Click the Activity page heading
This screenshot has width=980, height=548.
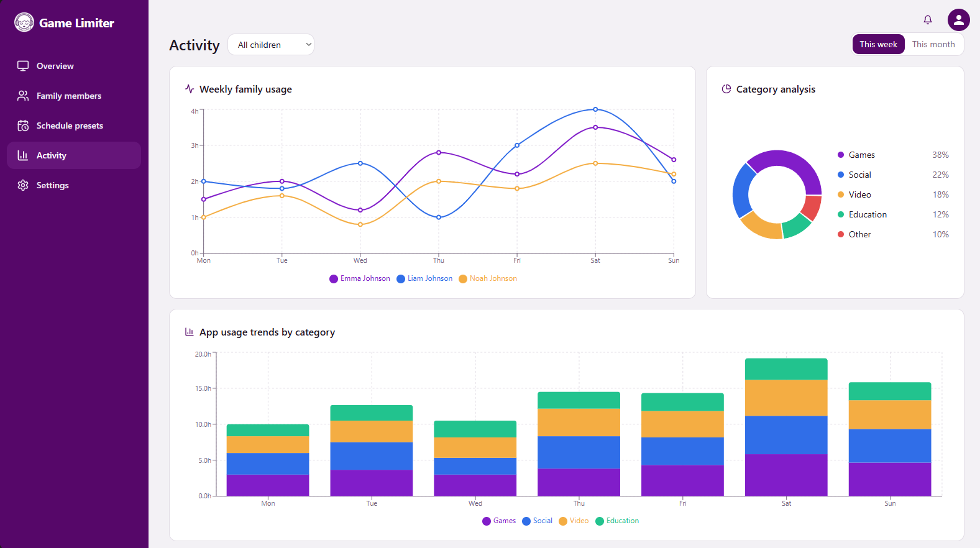195,45
